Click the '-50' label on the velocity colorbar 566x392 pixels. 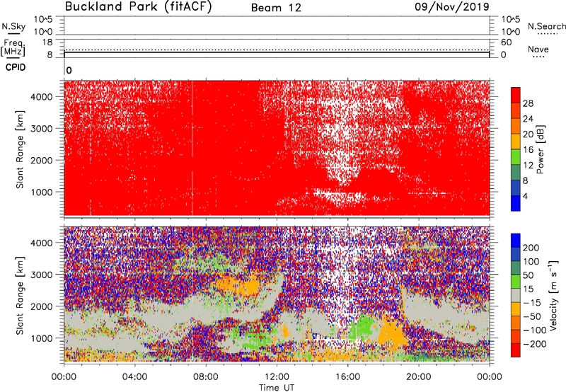pos(532,316)
